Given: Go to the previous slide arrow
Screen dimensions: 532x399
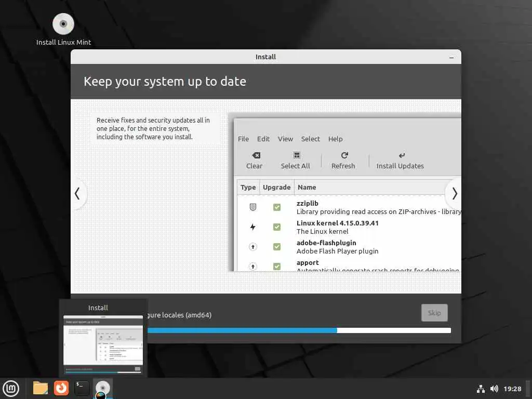Looking at the screenshot, I should pos(77,193).
